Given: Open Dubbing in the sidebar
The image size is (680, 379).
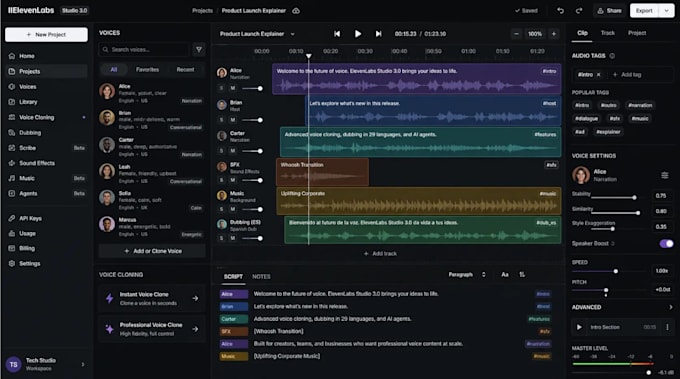Looking at the screenshot, I should click(46, 133).
